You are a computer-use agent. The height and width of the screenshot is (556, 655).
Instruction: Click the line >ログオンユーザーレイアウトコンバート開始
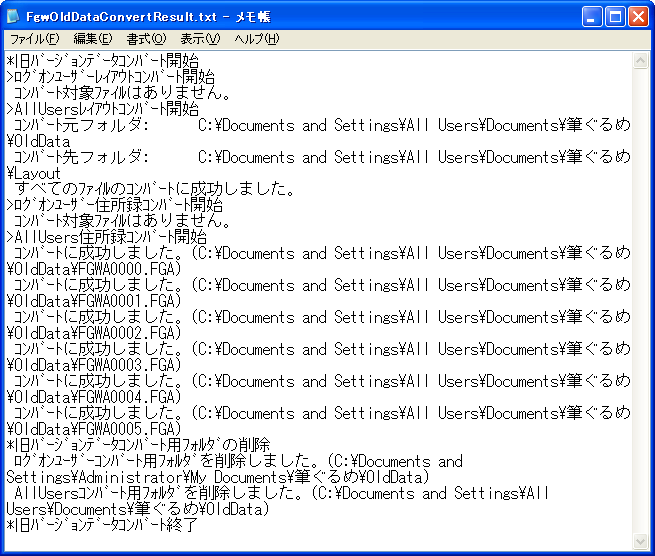tap(110, 77)
